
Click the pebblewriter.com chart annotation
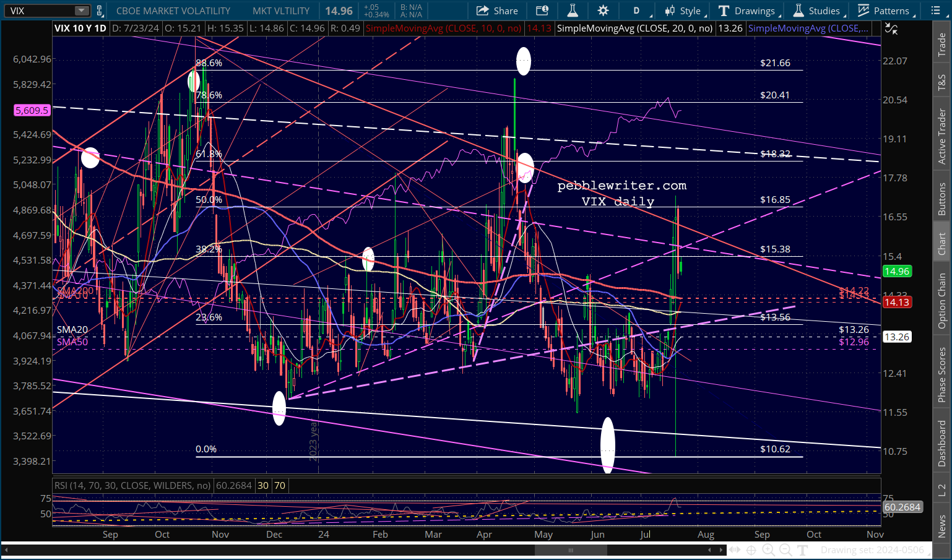(x=621, y=186)
